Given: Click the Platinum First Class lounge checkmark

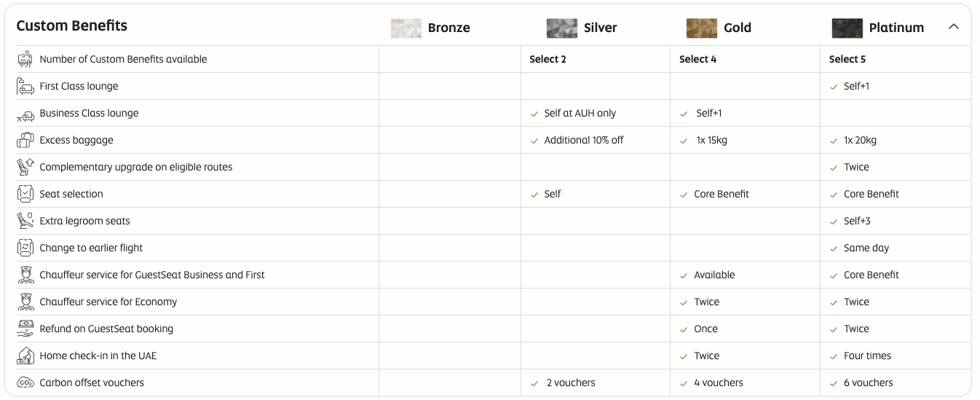Looking at the screenshot, I should (x=834, y=87).
